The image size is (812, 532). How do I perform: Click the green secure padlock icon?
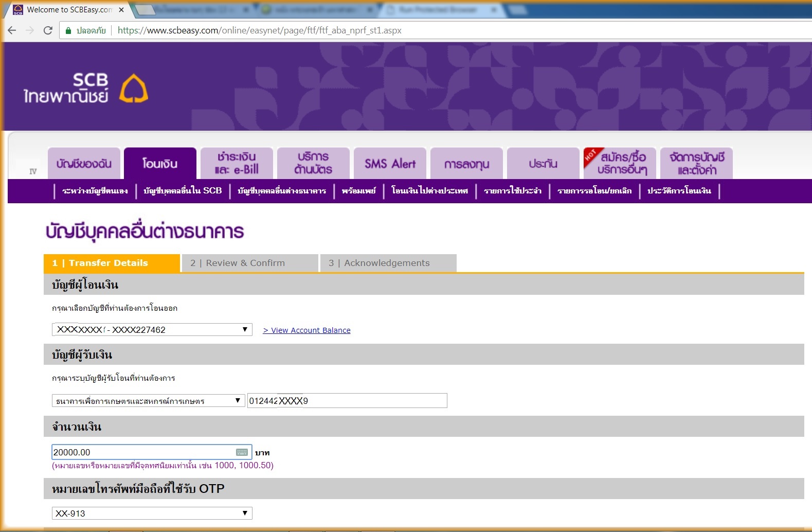coord(68,30)
